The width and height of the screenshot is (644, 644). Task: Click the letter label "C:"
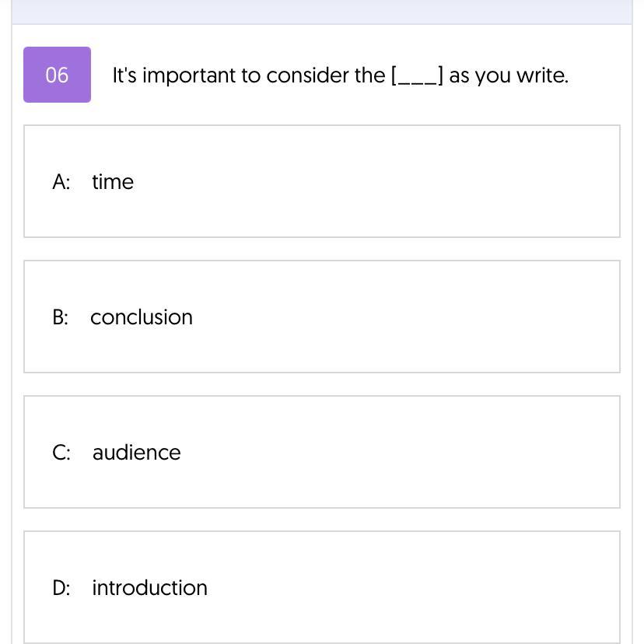[x=61, y=453]
